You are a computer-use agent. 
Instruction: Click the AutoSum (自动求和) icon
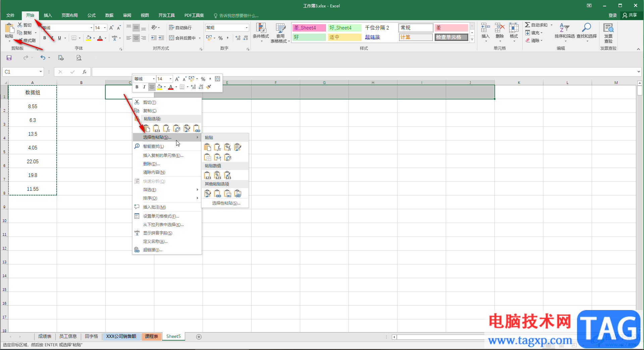pos(528,25)
